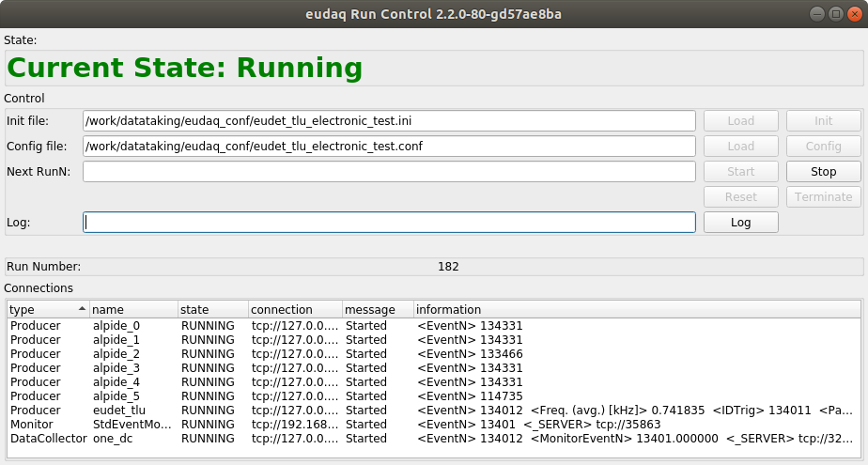Select the alpide_3 Producer row
This screenshot has width=868, height=465.
click(116, 368)
